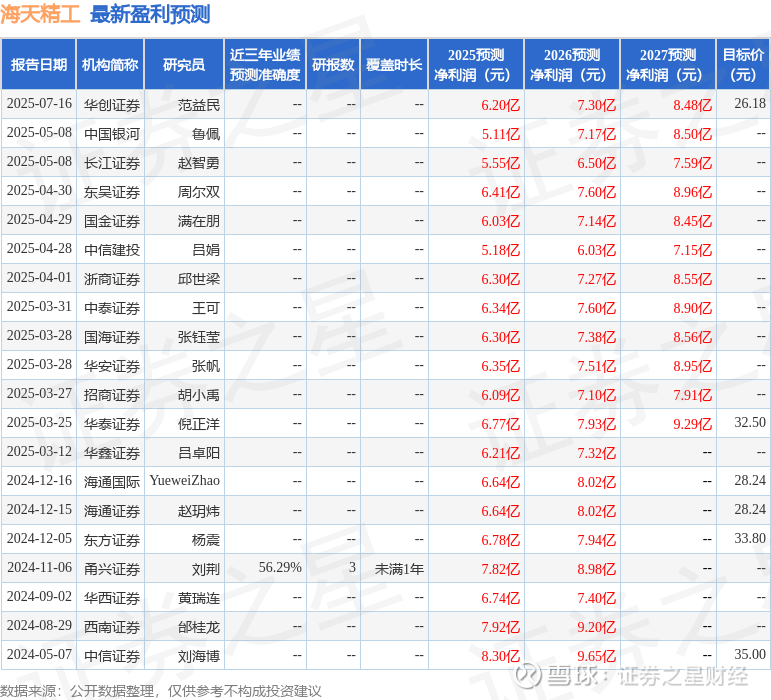Click the 2027预测净利润 column header

coord(668,64)
